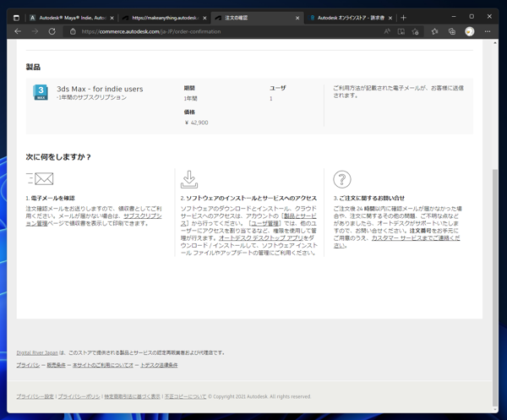Click the scrollbar up arrow
The height and width of the screenshot is (420, 507).
point(495,43)
